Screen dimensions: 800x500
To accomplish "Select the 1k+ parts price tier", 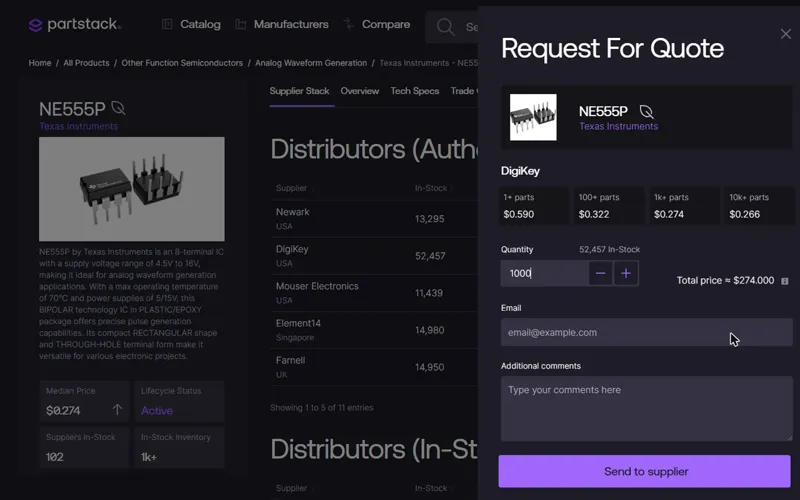I will (684, 206).
